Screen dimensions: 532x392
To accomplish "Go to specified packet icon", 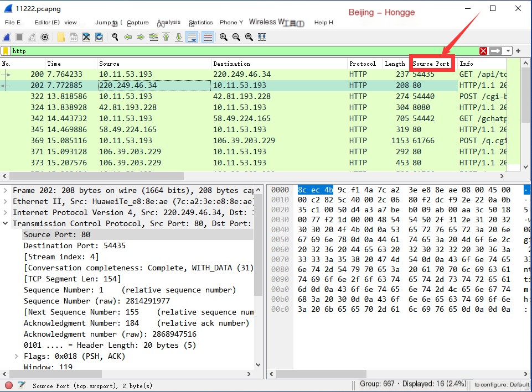I will [153, 37].
